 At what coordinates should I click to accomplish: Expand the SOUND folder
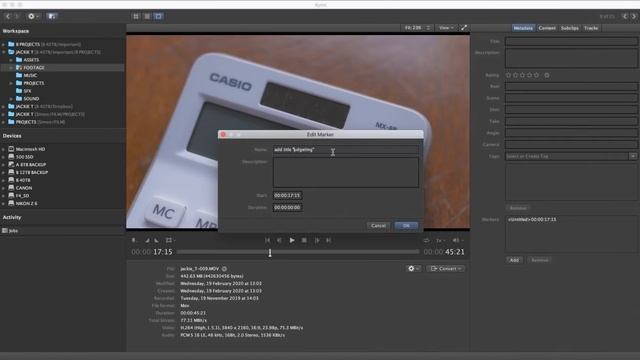(x=11, y=98)
